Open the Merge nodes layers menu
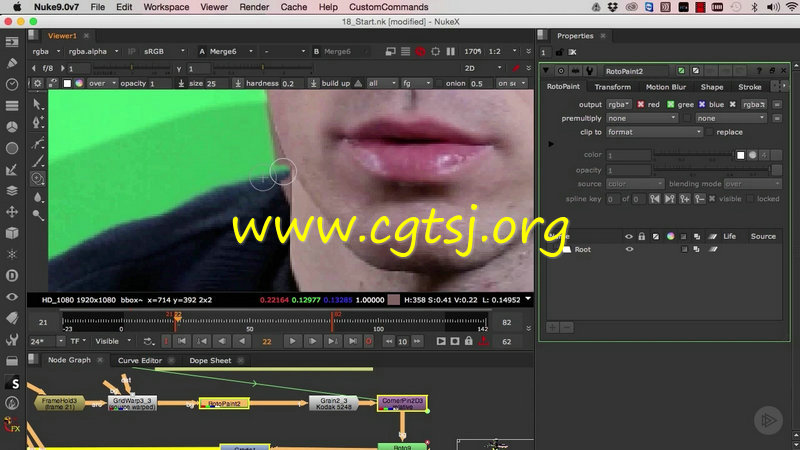This screenshot has width=800, height=450. pos(12,190)
